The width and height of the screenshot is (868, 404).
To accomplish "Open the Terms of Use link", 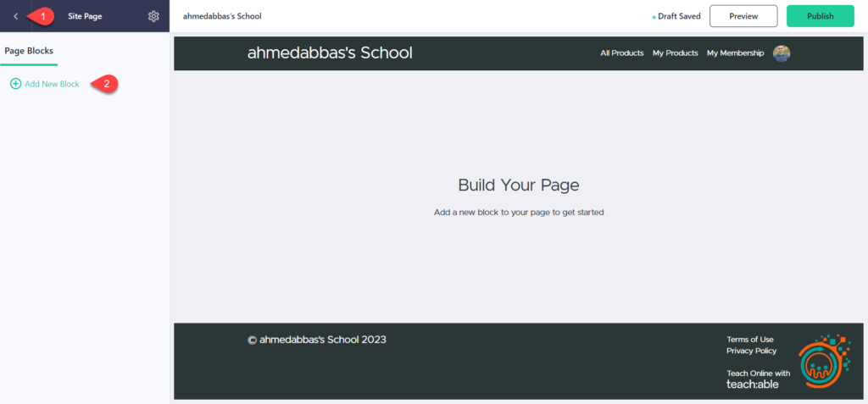I will (x=749, y=340).
